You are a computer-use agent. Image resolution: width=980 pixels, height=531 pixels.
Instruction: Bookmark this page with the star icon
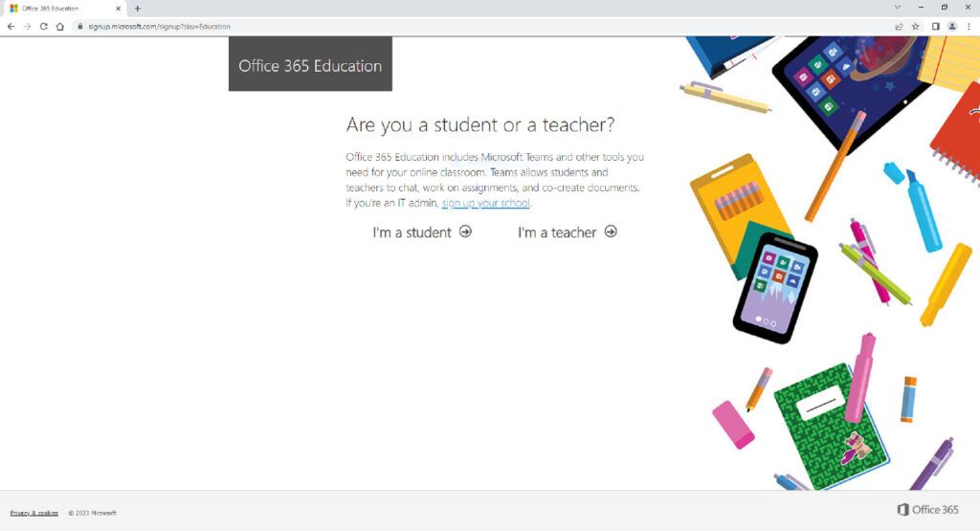(915, 27)
